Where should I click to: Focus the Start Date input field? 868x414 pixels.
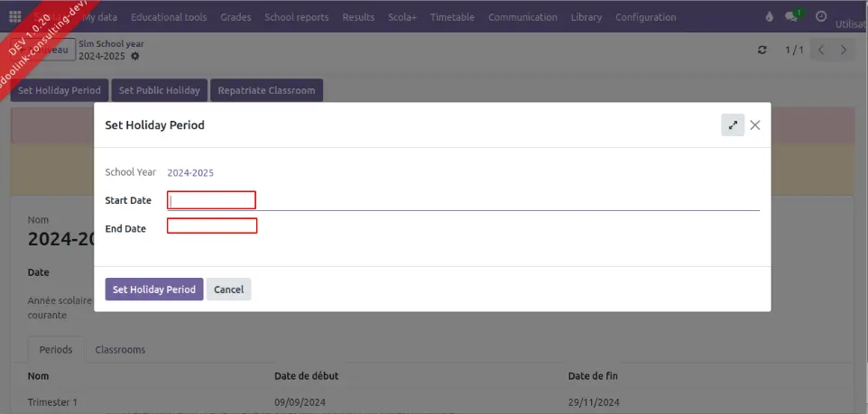coord(212,200)
